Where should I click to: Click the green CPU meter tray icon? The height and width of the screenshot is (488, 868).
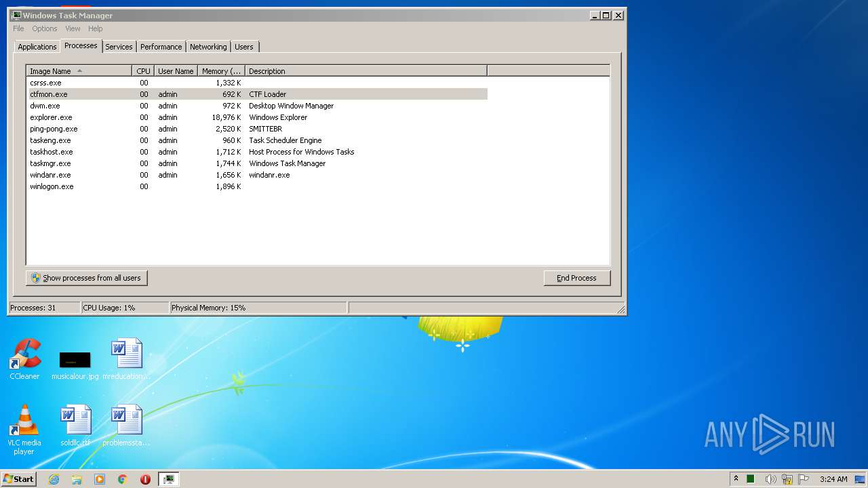[x=751, y=479]
